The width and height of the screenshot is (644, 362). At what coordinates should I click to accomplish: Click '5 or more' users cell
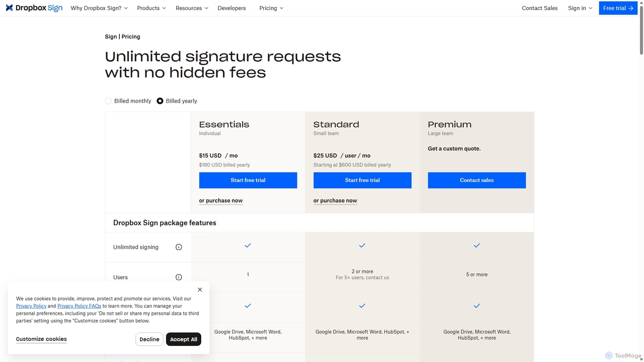click(x=477, y=275)
